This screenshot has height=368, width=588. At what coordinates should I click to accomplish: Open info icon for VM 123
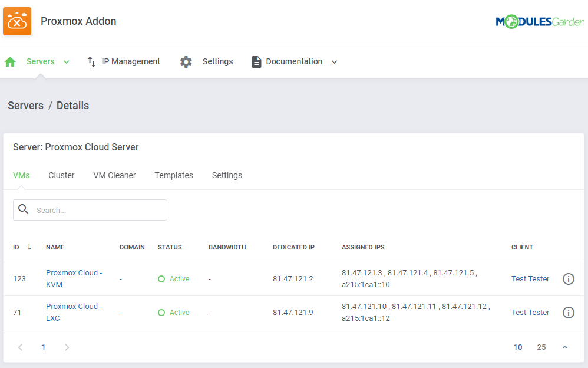point(568,278)
